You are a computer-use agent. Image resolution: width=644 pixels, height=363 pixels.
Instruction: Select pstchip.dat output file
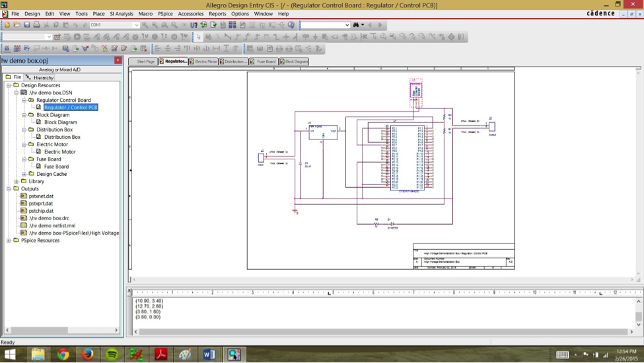pyautogui.click(x=41, y=211)
